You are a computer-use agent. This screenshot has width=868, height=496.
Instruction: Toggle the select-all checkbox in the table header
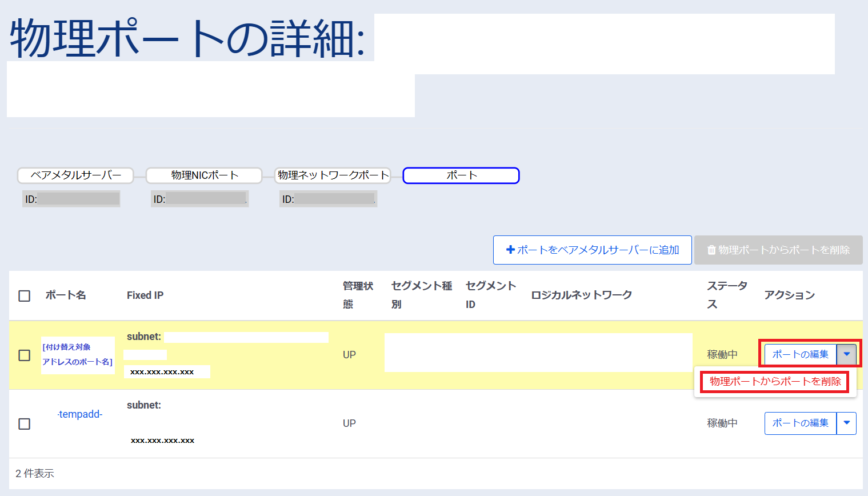[x=23, y=295]
